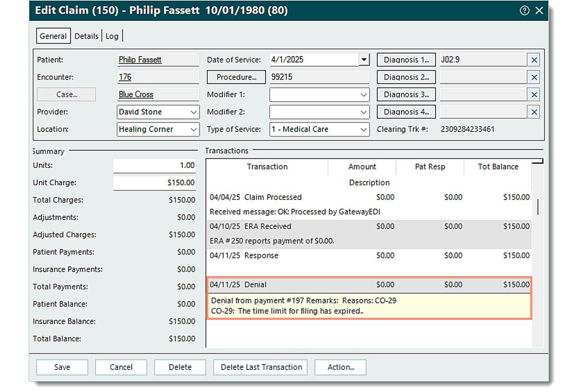Click the Total Charges $150.00 value
The width and height of the screenshot is (588, 392).
pyautogui.click(x=182, y=200)
